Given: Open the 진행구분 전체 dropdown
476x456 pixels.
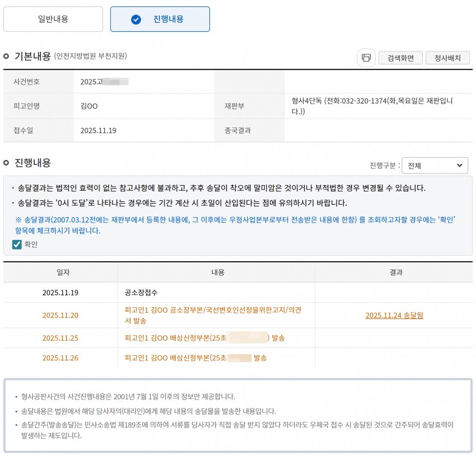Looking at the screenshot, I should (x=435, y=165).
